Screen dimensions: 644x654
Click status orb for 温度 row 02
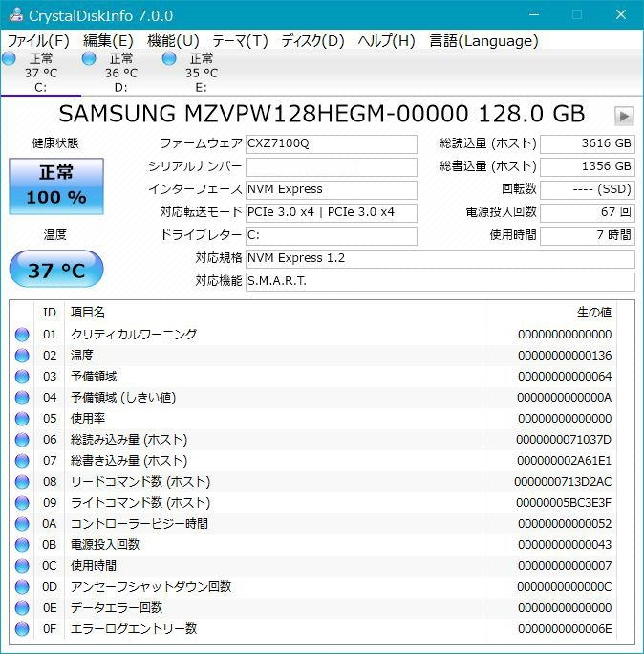coord(22,356)
